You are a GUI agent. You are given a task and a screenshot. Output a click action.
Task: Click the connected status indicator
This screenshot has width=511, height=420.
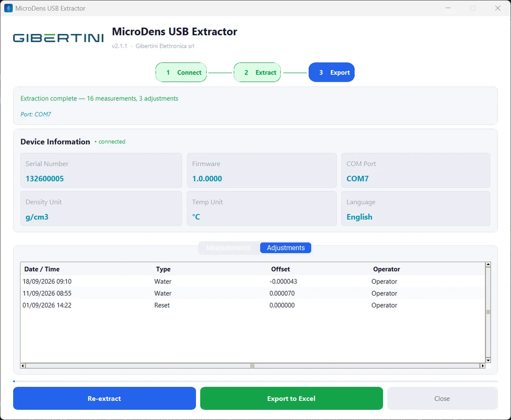pyautogui.click(x=110, y=142)
